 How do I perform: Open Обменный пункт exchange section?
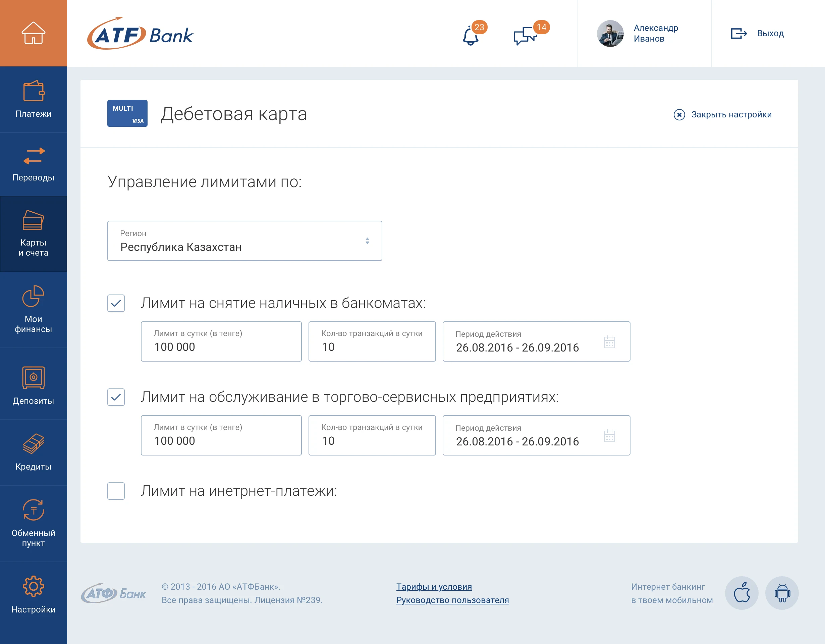pos(33,523)
